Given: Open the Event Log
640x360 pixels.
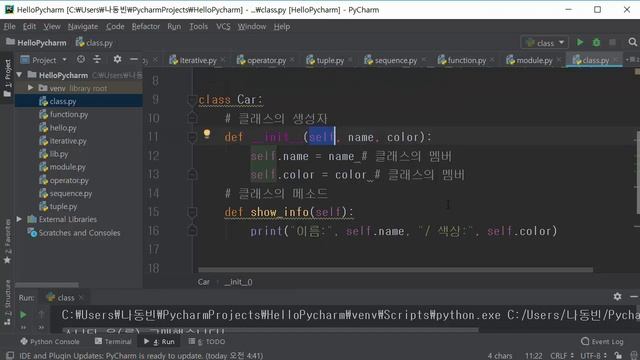Looking at the screenshot, I should tap(602, 342).
